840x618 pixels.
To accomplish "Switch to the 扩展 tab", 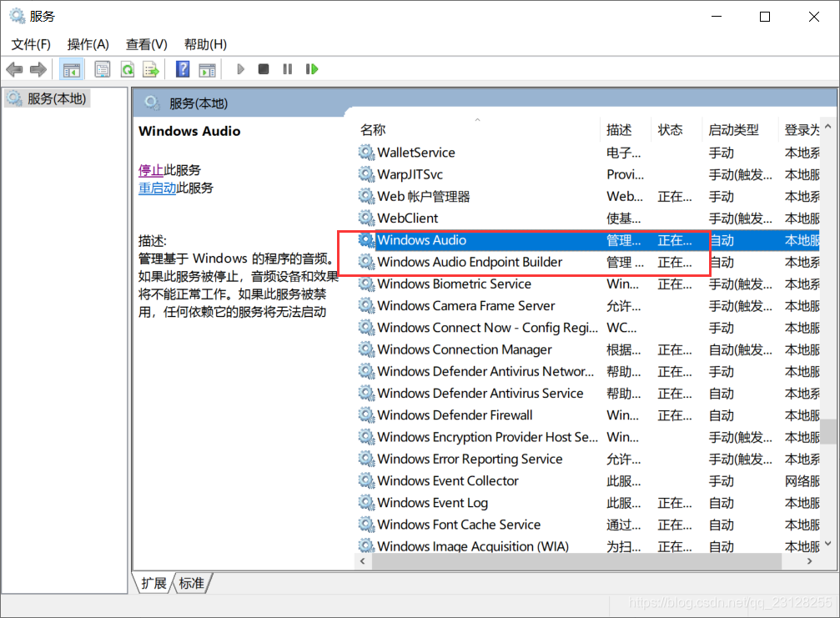I will click(153, 583).
